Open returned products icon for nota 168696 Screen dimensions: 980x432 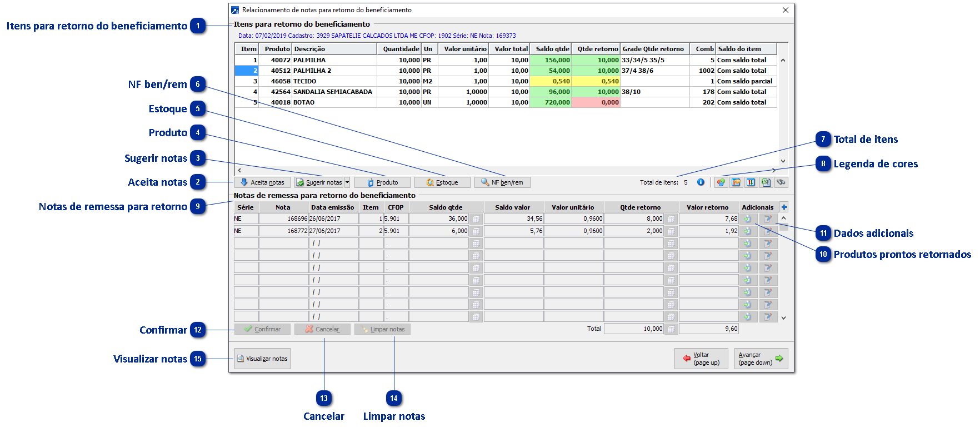pos(748,219)
